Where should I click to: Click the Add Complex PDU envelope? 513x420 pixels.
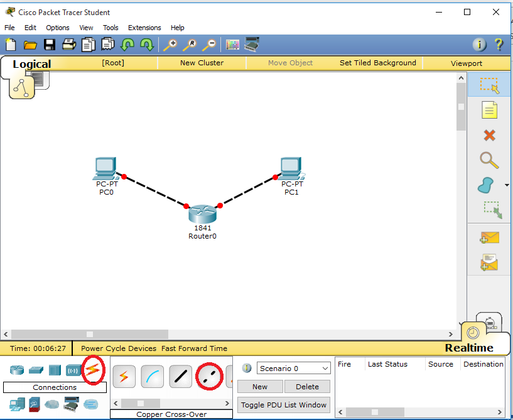click(x=489, y=262)
